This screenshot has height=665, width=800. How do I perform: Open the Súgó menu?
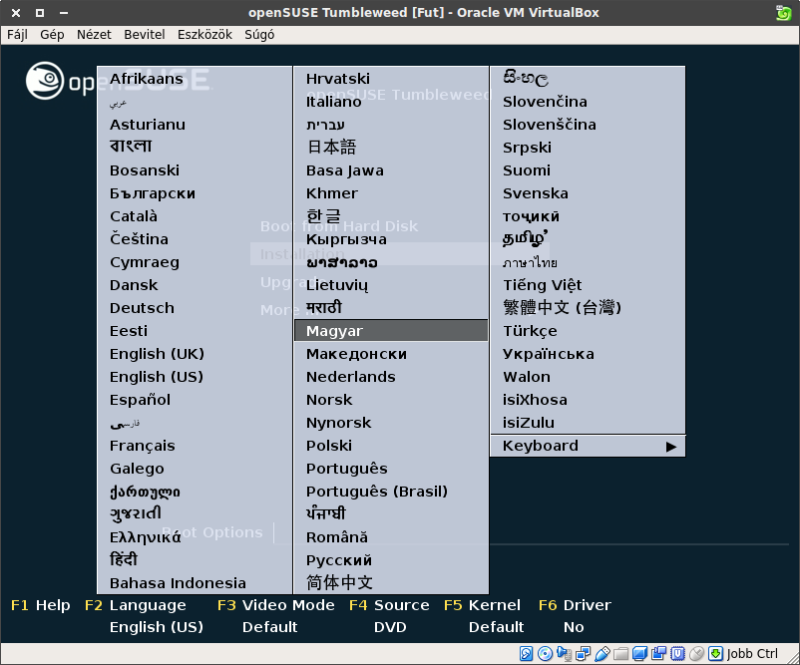(x=259, y=35)
